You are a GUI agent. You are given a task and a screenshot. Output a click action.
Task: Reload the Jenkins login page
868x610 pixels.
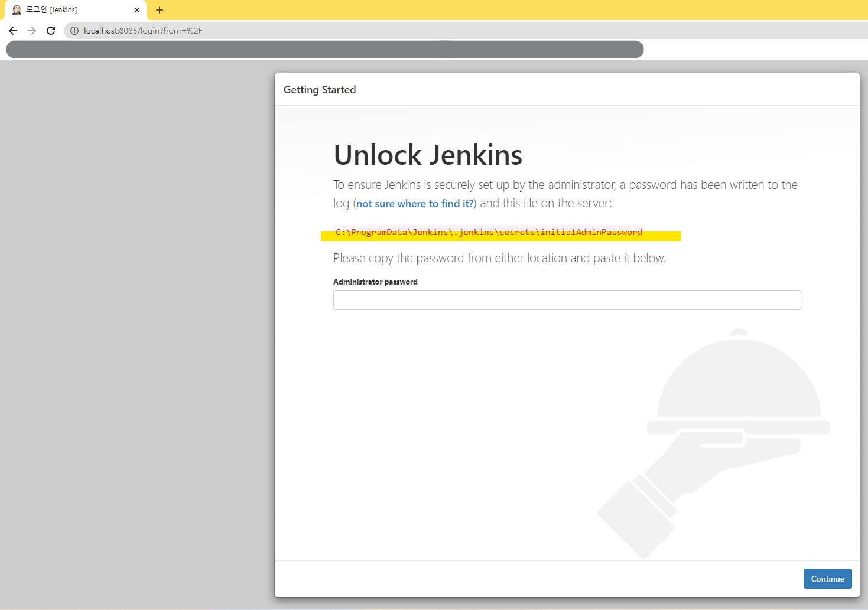[x=51, y=31]
